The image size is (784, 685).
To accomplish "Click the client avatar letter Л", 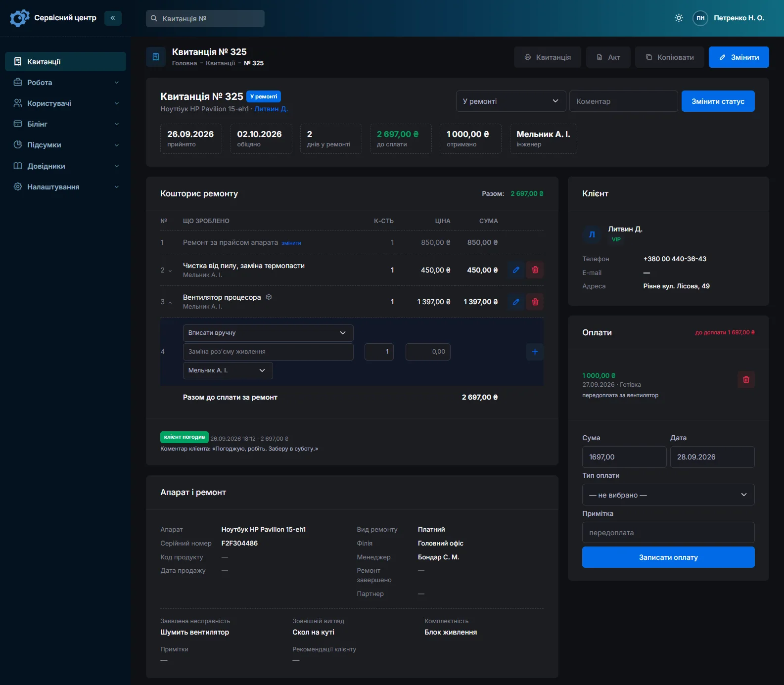I will point(592,234).
